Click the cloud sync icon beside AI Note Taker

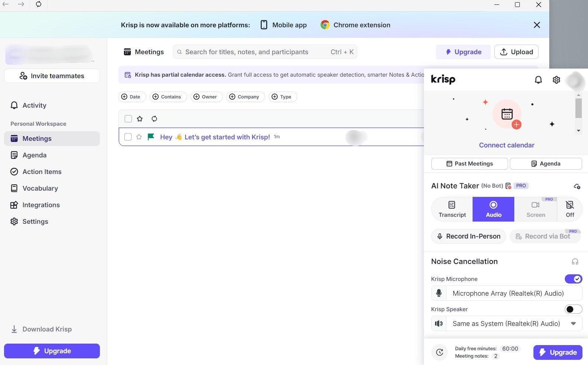[x=577, y=186]
